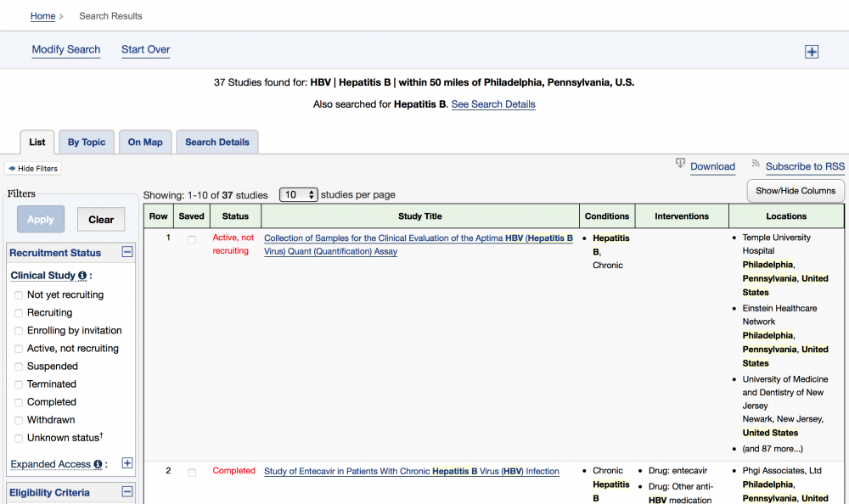This screenshot has height=504, width=849.
Task: Enable the Completed status filter
Action: click(19, 402)
